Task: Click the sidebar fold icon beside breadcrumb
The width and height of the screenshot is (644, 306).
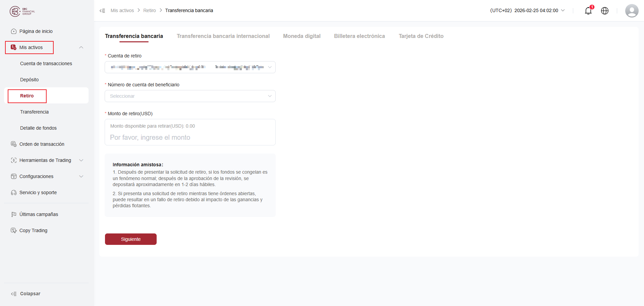Action: pos(102,11)
